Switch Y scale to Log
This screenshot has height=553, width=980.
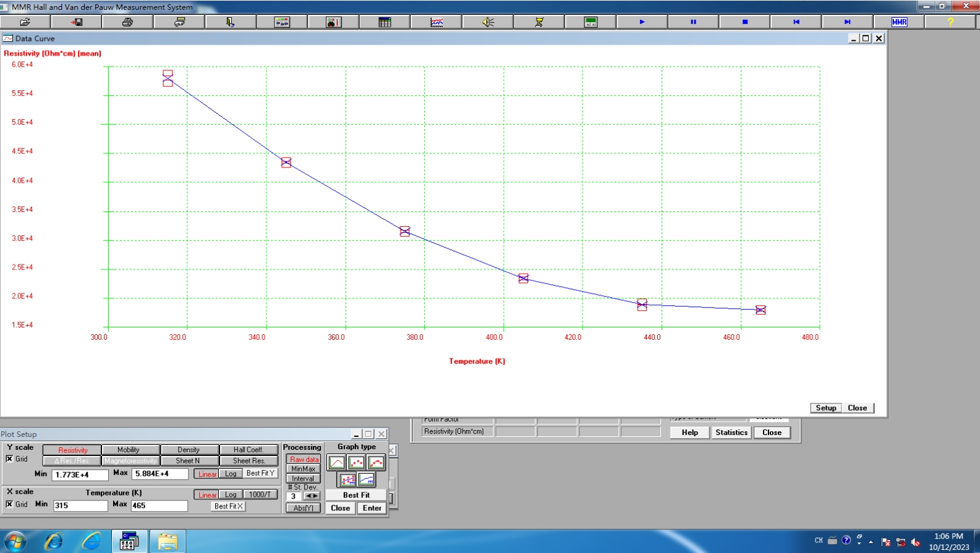pos(231,474)
